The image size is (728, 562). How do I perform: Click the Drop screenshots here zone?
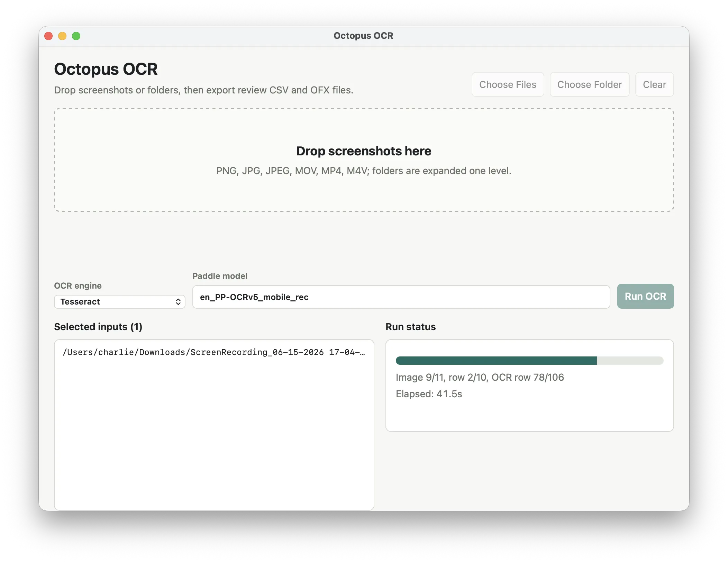364,160
